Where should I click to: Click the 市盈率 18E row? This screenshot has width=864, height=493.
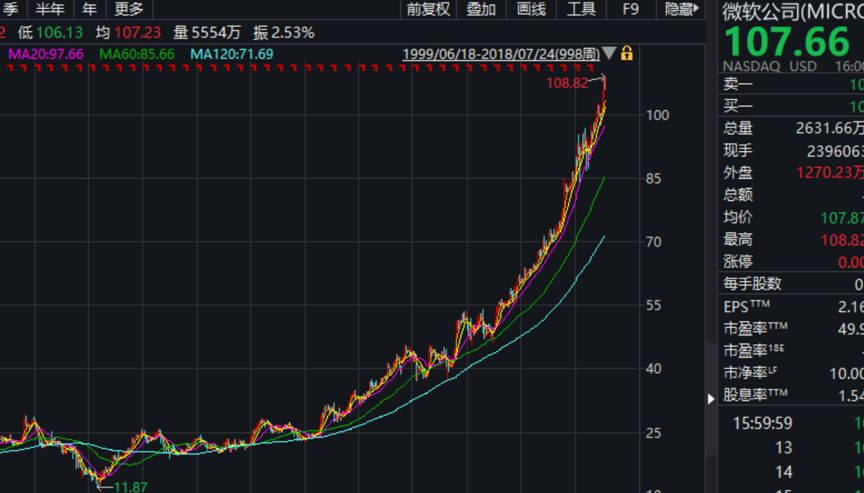[793, 350]
